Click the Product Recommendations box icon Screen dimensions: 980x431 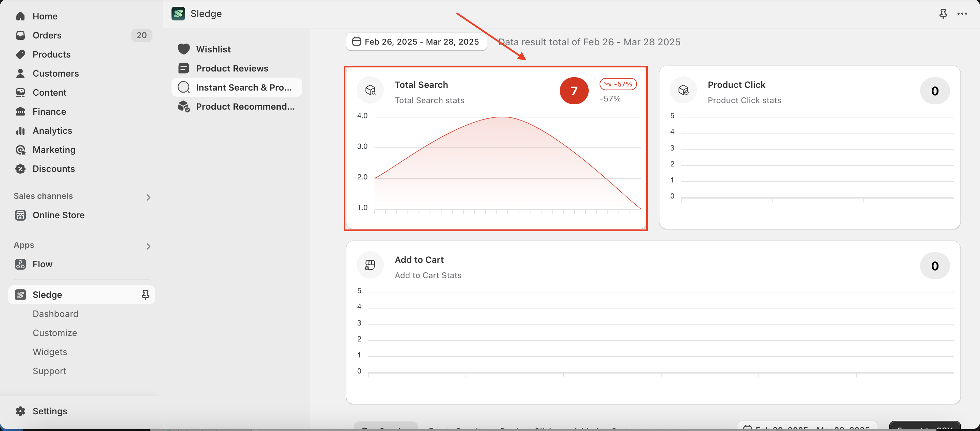(x=184, y=107)
